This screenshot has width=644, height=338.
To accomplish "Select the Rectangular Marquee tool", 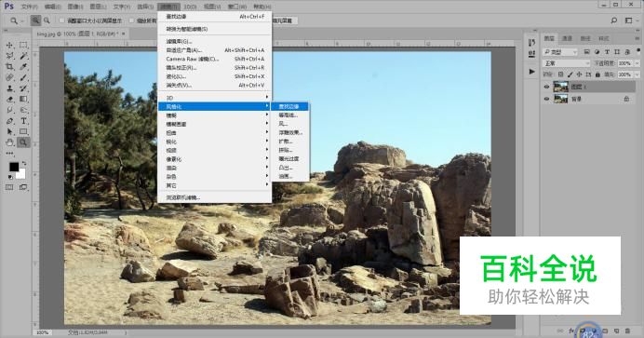I will [23, 46].
